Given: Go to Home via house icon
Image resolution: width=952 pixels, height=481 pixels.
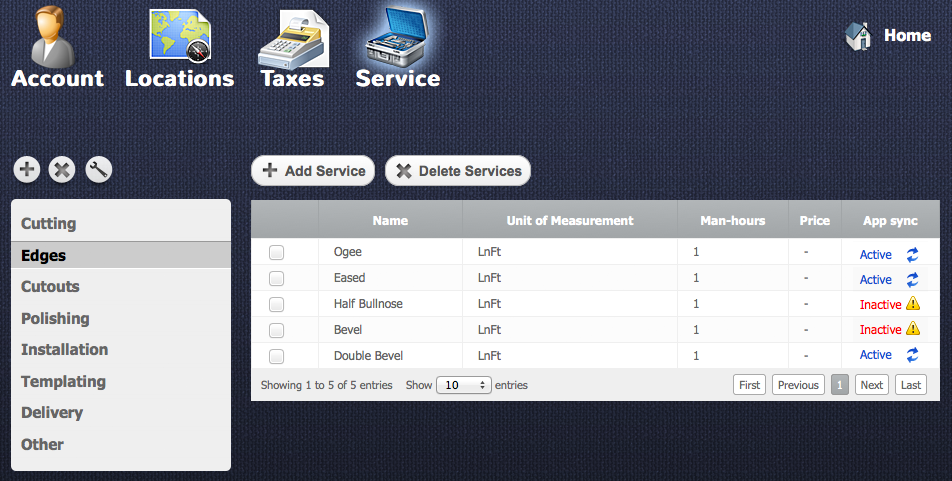Looking at the screenshot, I should point(858,36).
